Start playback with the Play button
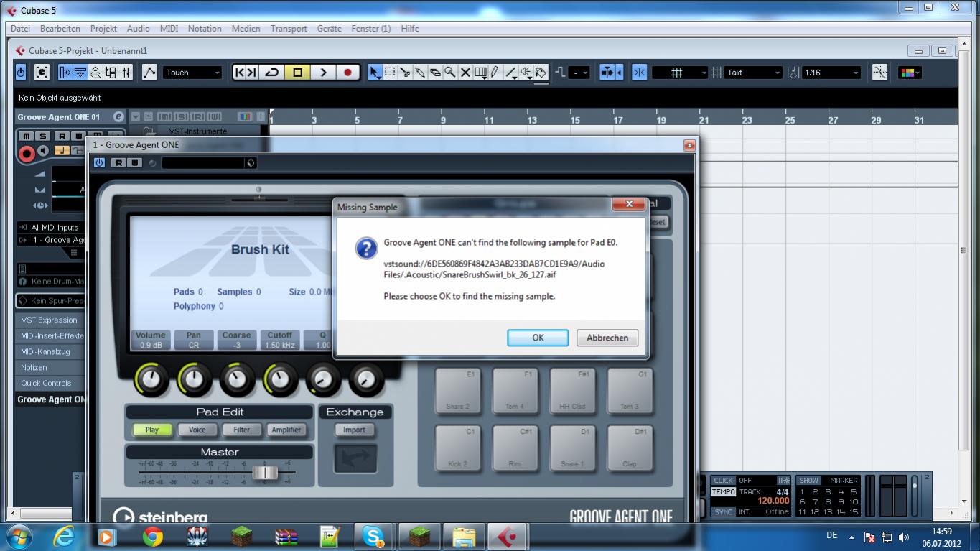The height and width of the screenshot is (551, 980). pyautogui.click(x=323, y=73)
